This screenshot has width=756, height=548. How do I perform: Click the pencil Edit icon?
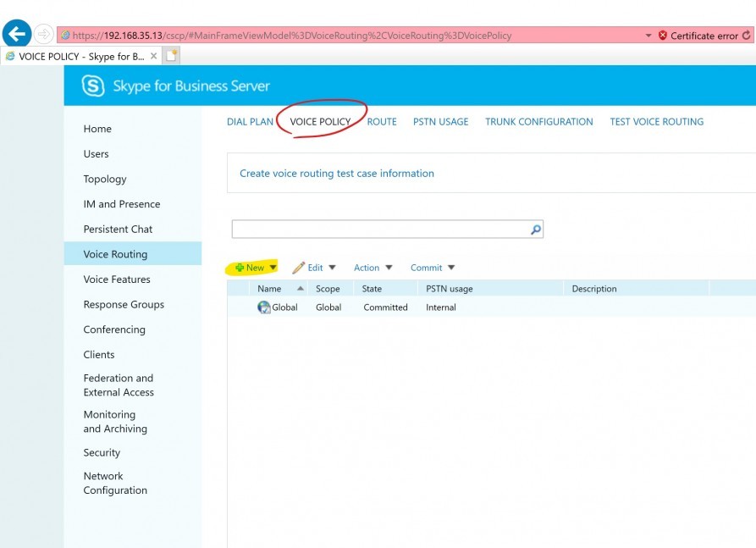pos(299,268)
